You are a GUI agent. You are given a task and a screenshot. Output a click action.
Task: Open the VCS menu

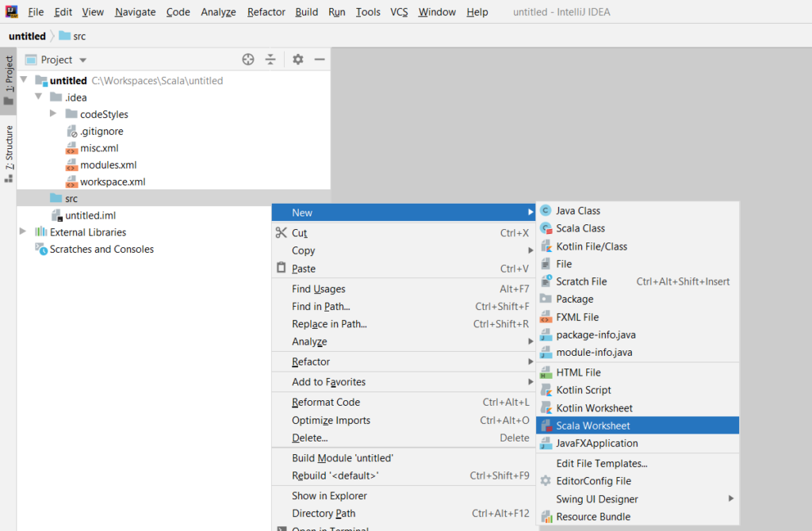[x=399, y=12]
